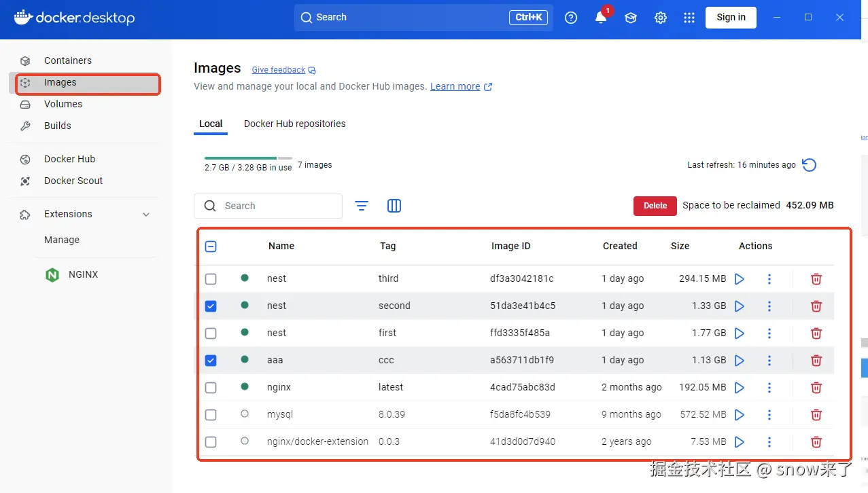Open the notifications bell

(x=601, y=18)
